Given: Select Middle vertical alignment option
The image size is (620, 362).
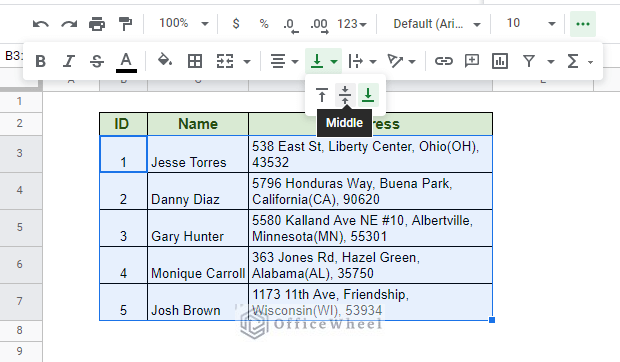Looking at the screenshot, I should click(345, 95).
